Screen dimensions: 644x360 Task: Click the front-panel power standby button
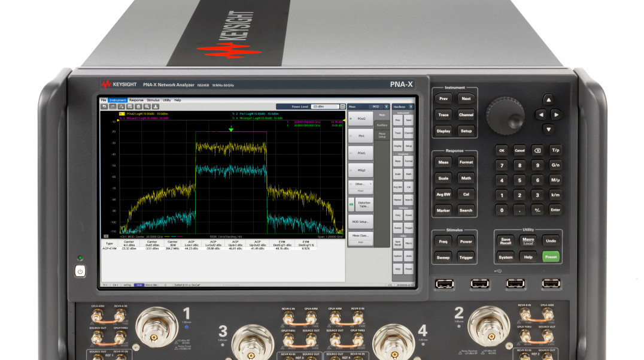click(80, 271)
